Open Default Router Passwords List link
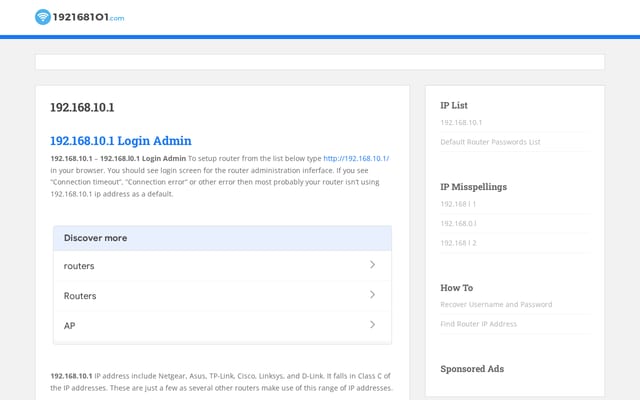The width and height of the screenshot is (640, 400). pos(490,142)
